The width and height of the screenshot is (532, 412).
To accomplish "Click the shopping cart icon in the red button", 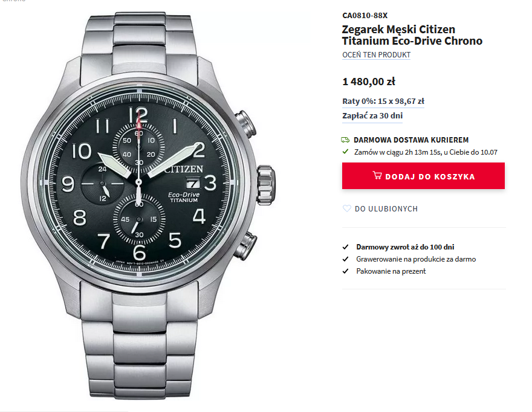I will tap(377, 175).
